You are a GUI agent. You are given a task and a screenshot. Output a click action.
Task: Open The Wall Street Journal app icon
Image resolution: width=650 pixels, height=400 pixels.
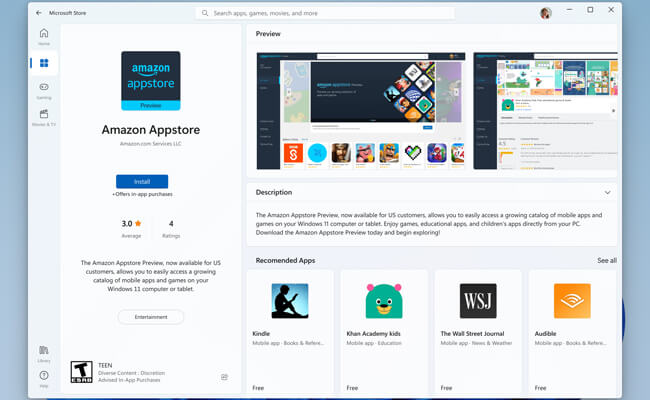pyautogui.click(x=478, y=301)
